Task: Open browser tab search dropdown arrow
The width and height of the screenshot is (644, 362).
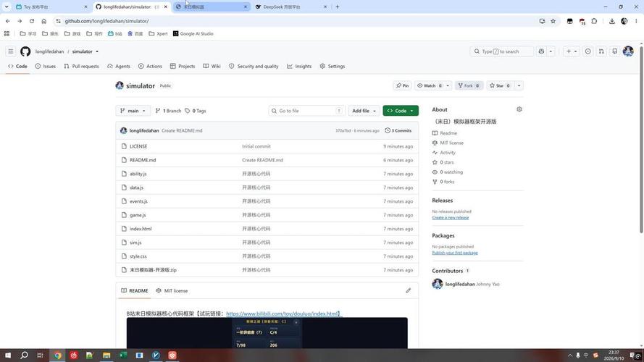Action: pyautogui.click(x=7, y=7)
